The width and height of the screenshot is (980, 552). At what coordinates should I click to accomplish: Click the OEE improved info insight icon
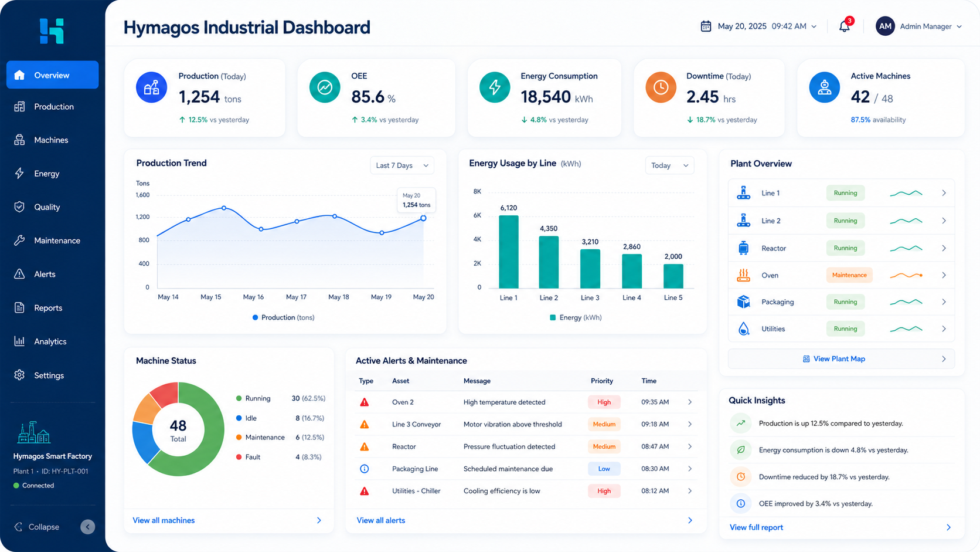[x=741, y=503]
